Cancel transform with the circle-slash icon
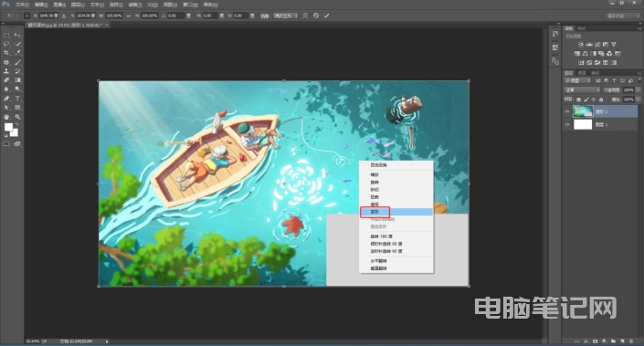The width and height of the screenshot is (644, 346). (x=316, y=16)
